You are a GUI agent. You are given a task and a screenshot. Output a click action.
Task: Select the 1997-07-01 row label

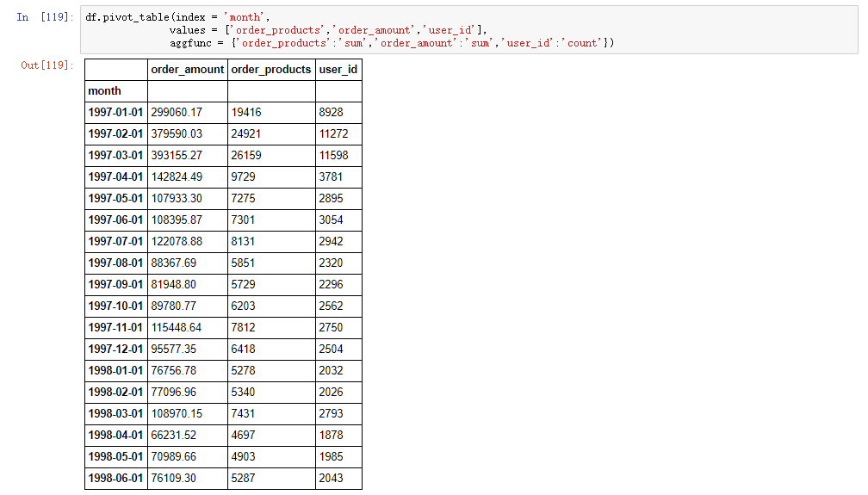pos(116,242)
